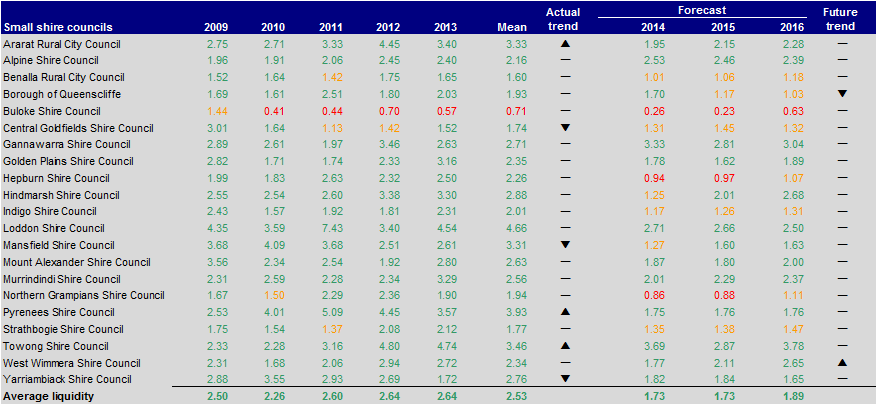Click the Mansfield Shire actual trend down arrow
The height and width of the screenshot is (405, 877).
pos(565,245)
